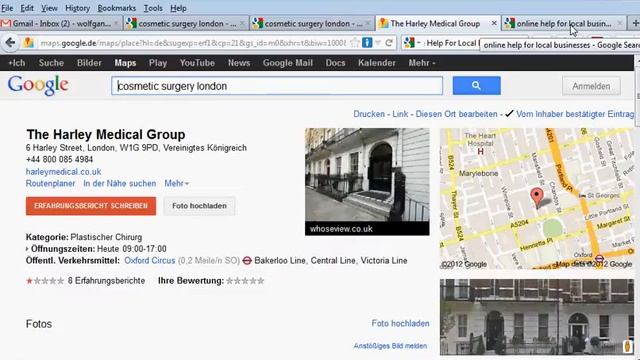Click the one-star review rating
This screenshot has width=640, height=360.
pyautogui.click(x=45, y=281)
